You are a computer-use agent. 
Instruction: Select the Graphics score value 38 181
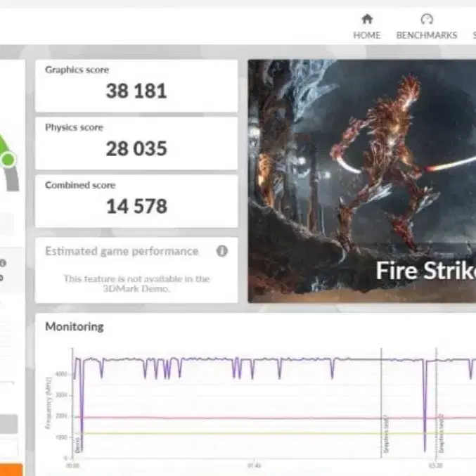pos(136,91)
